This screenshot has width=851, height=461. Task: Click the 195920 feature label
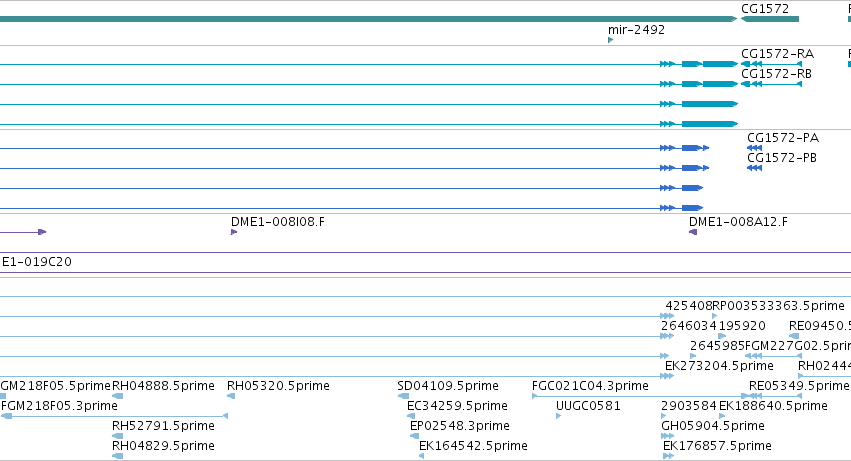[x=741, y=326]
